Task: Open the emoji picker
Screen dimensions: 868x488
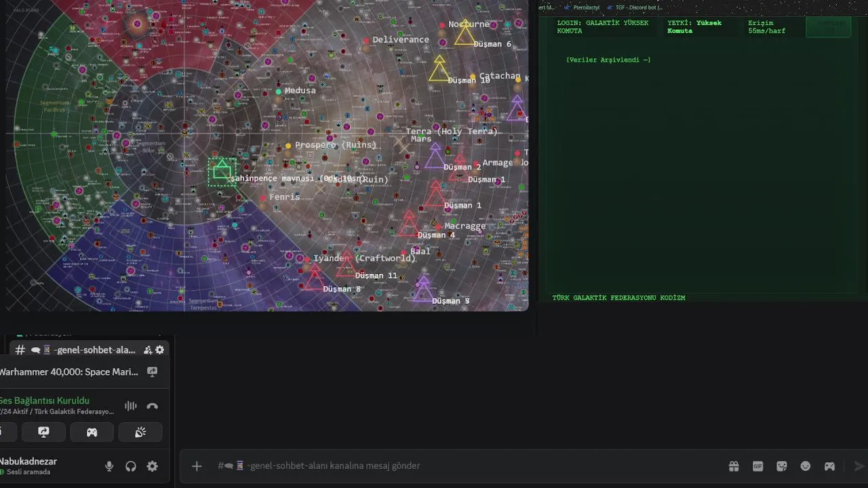Action: pos(806,466)
